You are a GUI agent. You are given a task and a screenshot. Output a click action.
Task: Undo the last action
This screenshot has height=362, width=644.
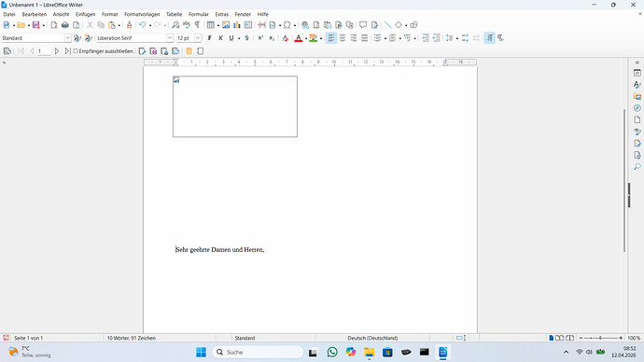[142, 25]
